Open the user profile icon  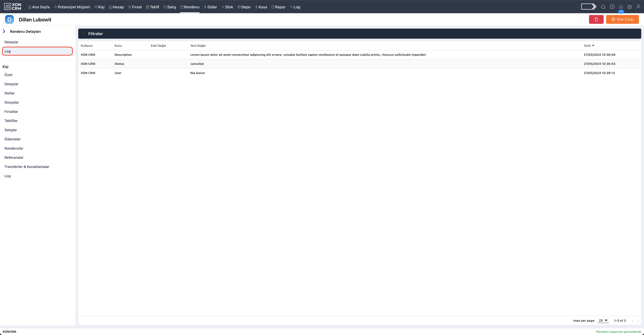(x=638, y=7)
